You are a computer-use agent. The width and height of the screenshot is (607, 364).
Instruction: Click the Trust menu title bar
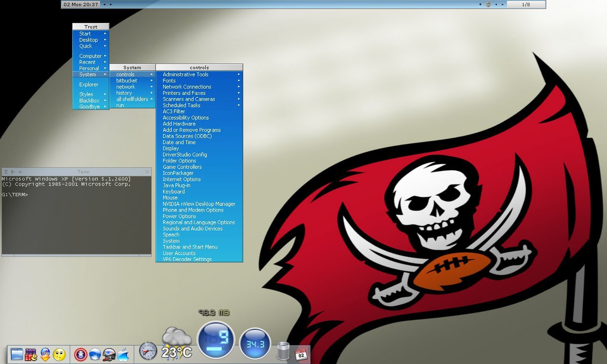(x=91, y=27)
